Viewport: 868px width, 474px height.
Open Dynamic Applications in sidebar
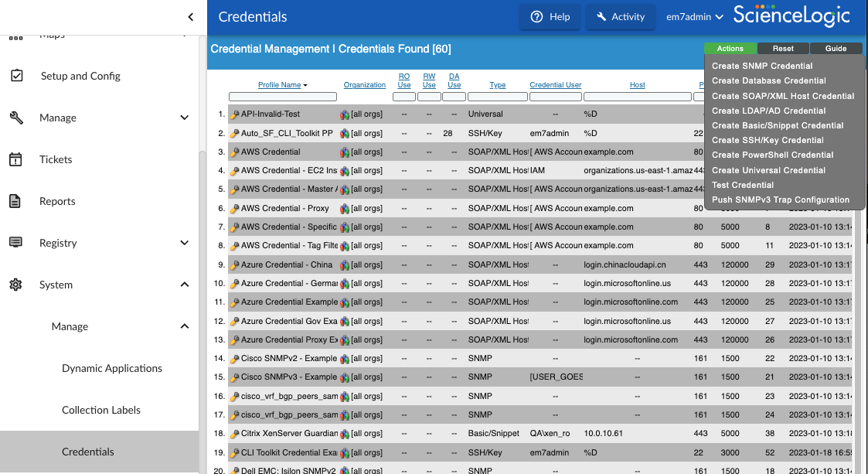click(x=112, y=368)
